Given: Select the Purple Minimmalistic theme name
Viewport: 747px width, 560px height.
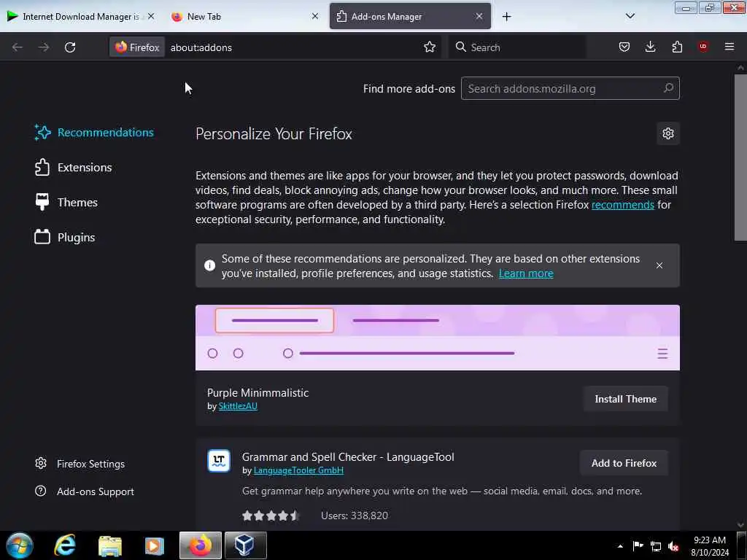Looking at the screenshot, I should (258, 393).
